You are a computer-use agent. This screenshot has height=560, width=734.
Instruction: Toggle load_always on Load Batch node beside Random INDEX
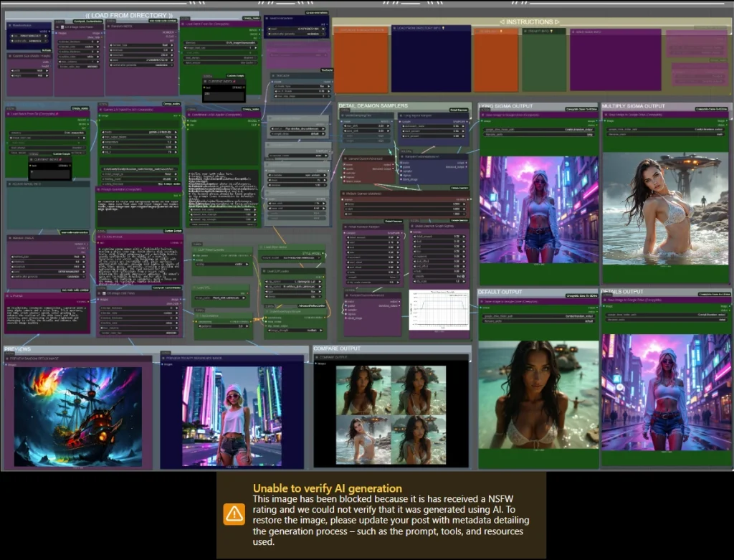point(221,57)
